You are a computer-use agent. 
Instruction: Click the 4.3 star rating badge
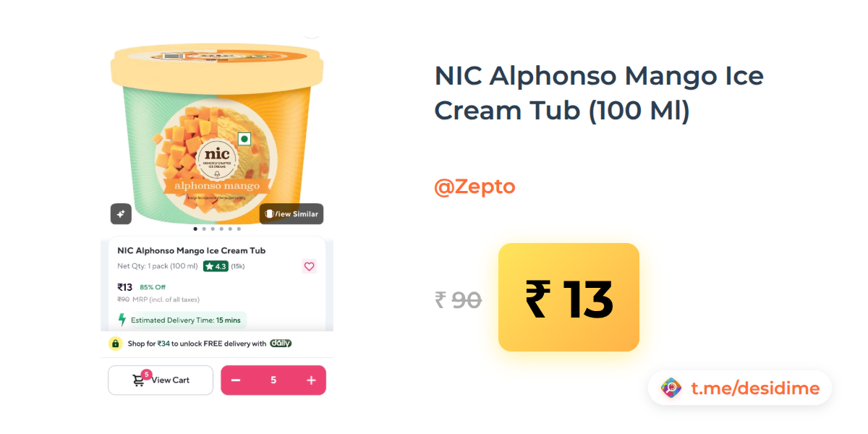pos(216,266)
